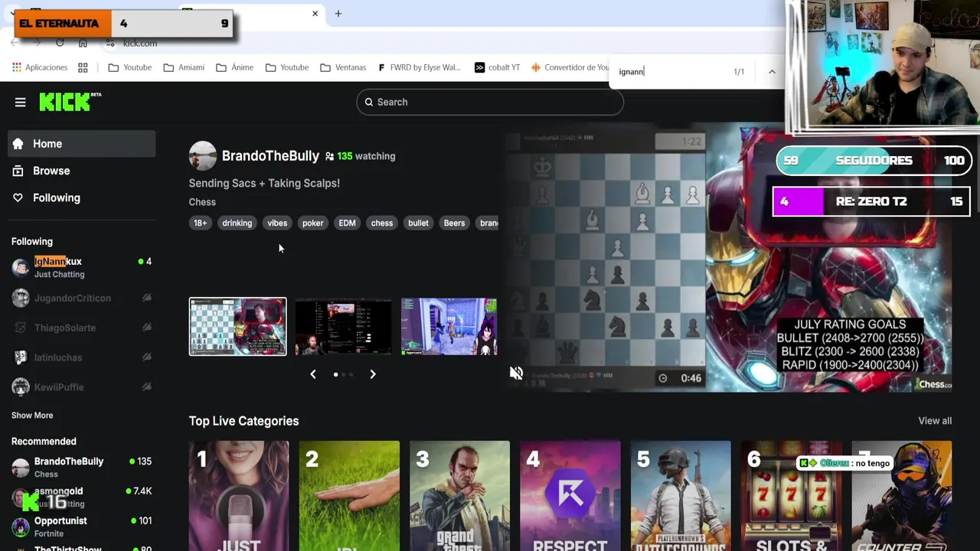Click the site info icon by kick.com
The width and height of the screenshot is (980, 551).
[110, 43]
